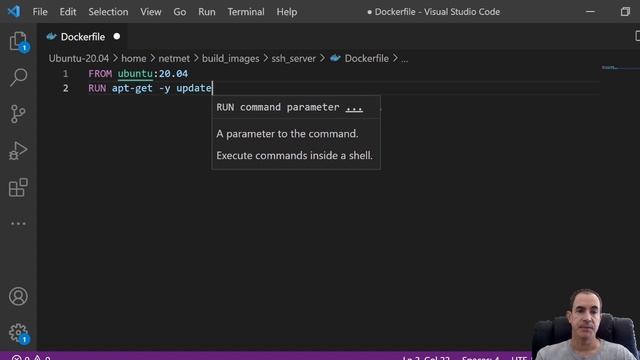Image resolution: width=640 pixels, height=360 pixels.
Task: Open the View menu
Action: click(151, 12)
